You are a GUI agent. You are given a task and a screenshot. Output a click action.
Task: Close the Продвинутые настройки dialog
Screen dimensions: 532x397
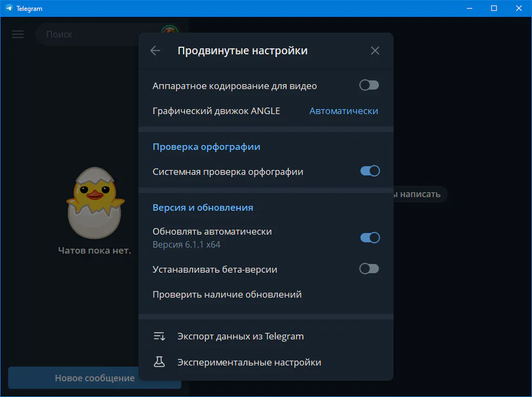(x=375, y=51)
